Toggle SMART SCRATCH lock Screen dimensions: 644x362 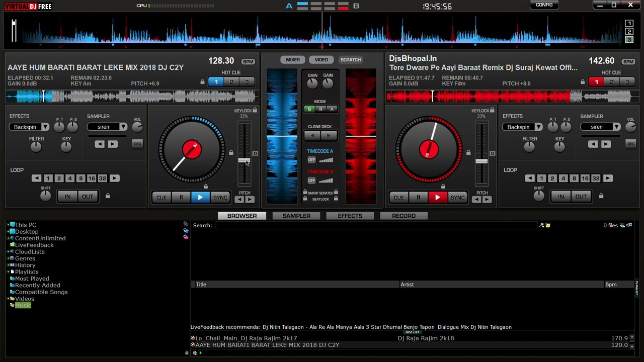point(305,193)
